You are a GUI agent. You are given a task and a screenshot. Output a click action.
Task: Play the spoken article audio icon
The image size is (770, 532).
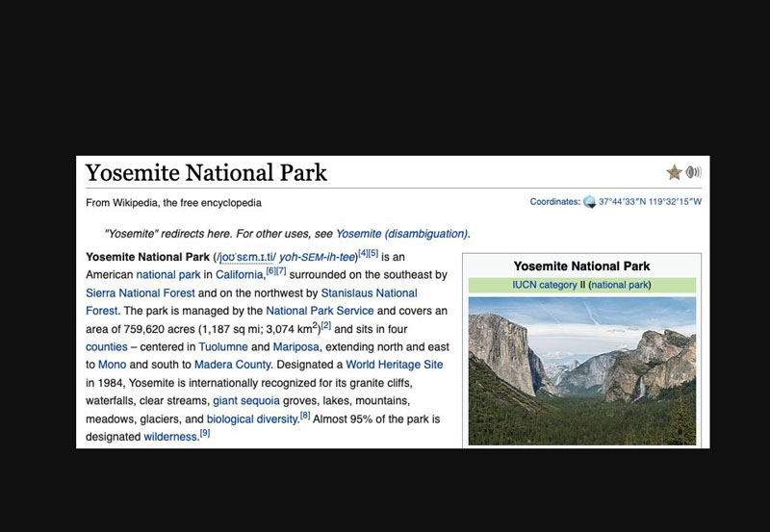(x=694, y=172)
